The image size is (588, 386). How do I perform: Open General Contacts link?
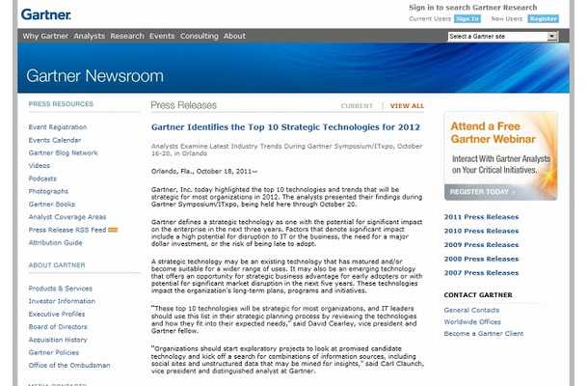pos(471,310)
